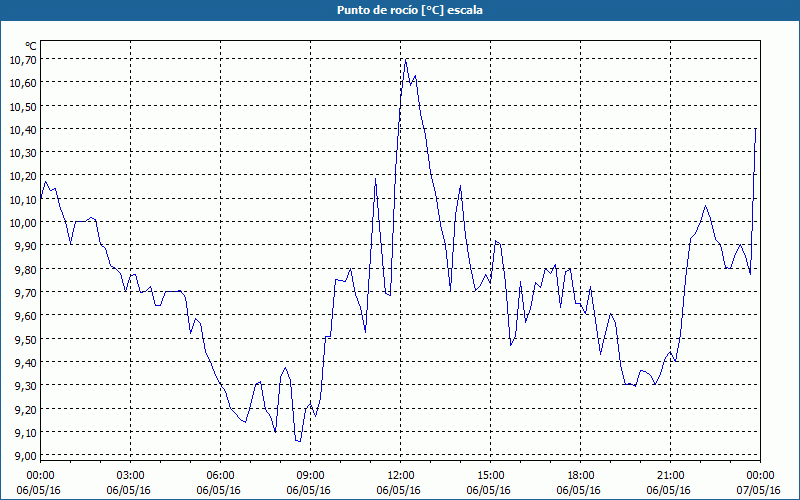Click the 10,60 y-axis label
This screenshot has width=800, height=500.
pos(23,83)
